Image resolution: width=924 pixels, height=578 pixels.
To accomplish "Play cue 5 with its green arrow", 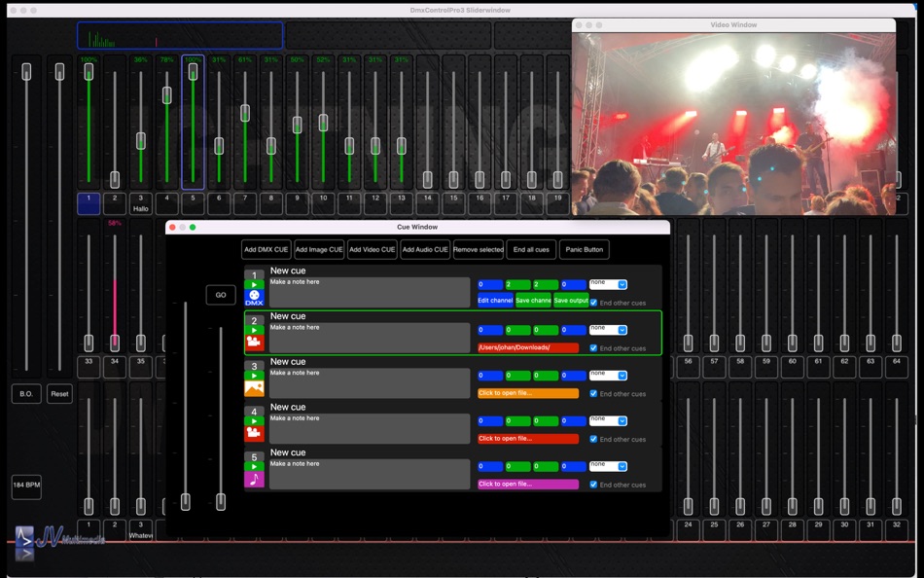I will click(254, 466).
